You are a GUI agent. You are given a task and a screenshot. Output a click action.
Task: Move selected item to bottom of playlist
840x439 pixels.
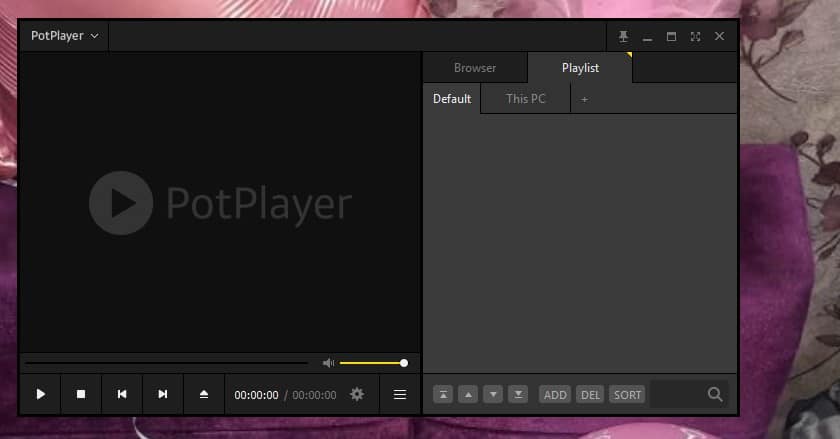coord(518,395)
